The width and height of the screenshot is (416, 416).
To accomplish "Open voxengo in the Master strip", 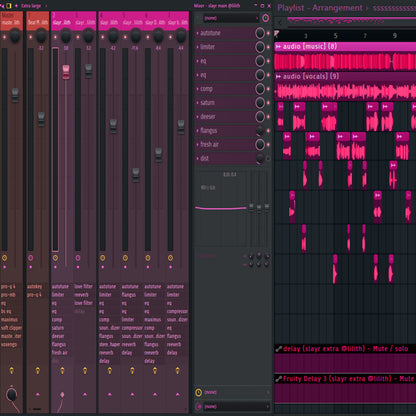I will click(9, 345).
